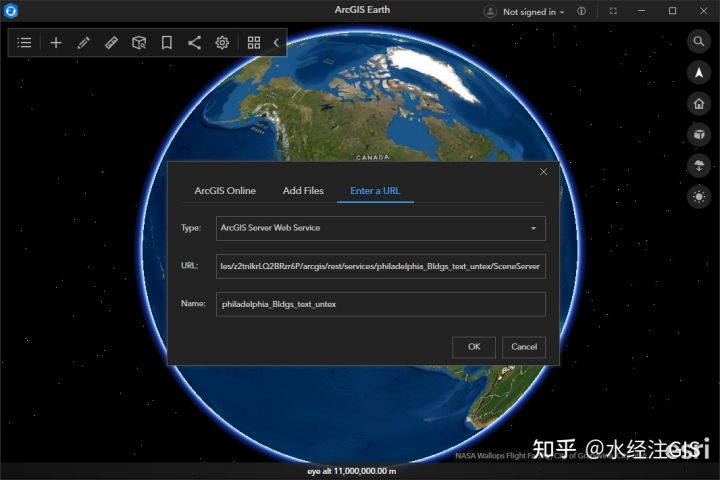Click the north arrow compass button

[699, 73]
